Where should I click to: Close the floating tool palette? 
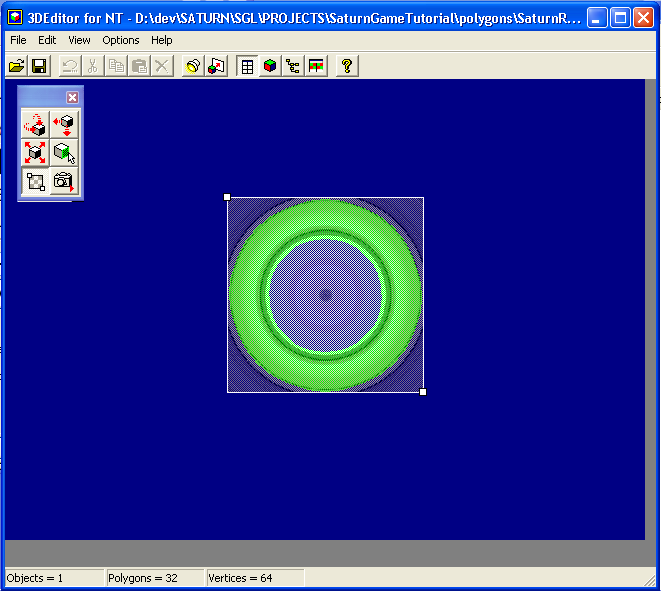tap(72, 97)
